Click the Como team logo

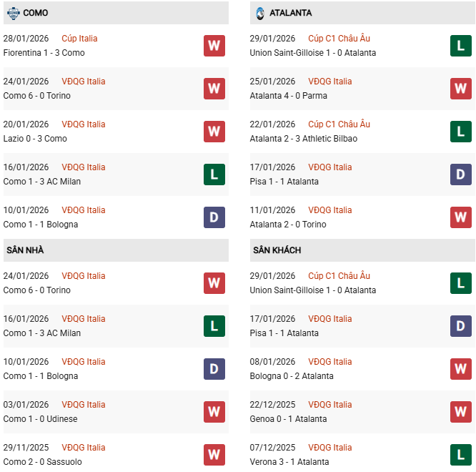13,13
